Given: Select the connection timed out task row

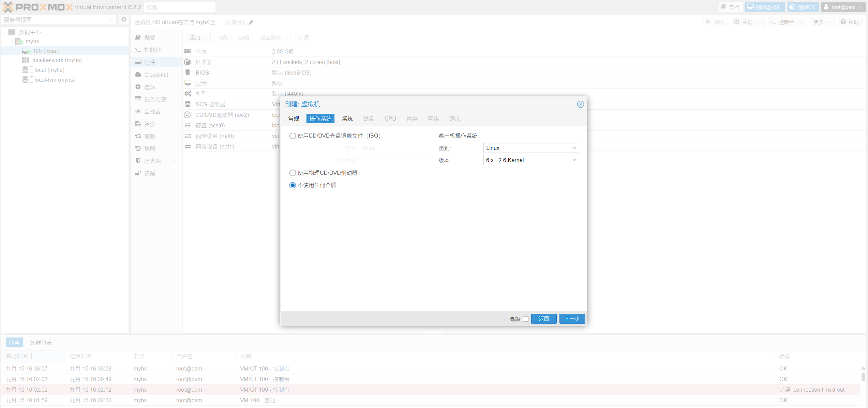Looking at the screenshot, I should (430, 390).
